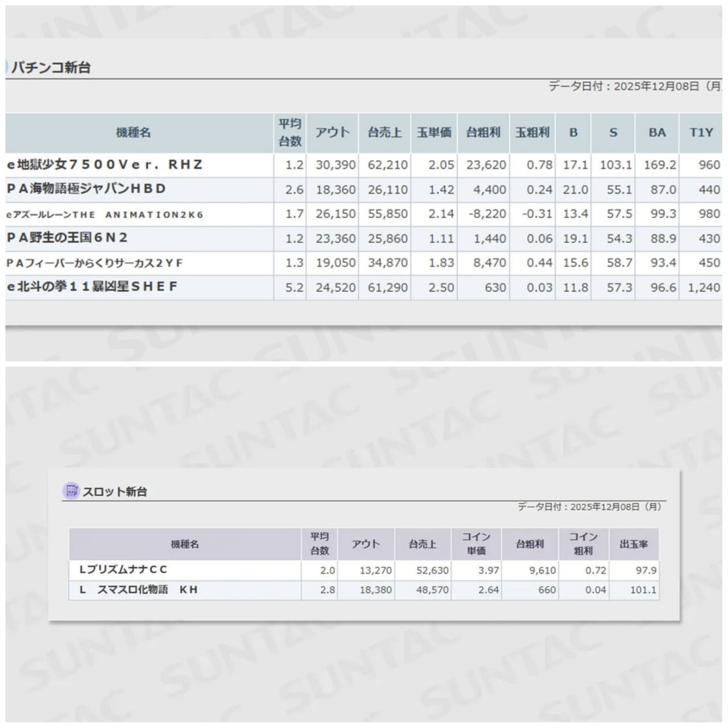Click LプリズムナナCC slot machine name
Viewport: 728px width, 728px height.
123,570
